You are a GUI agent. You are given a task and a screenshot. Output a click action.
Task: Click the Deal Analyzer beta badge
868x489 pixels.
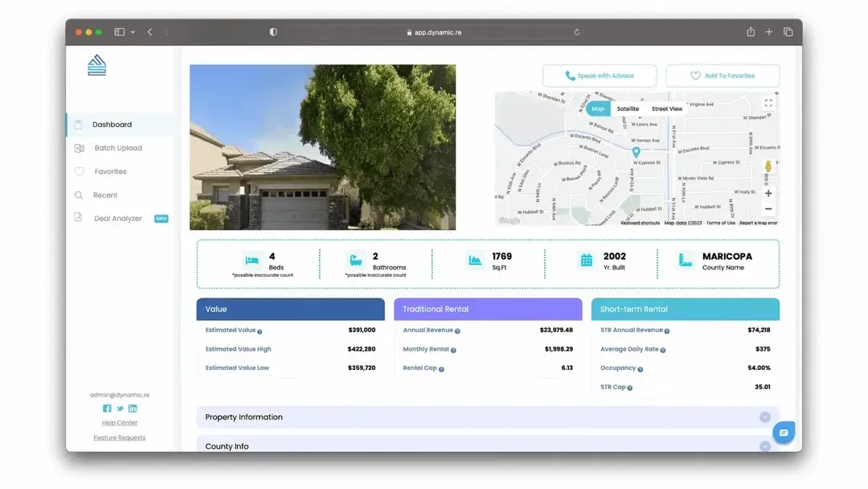tap(161, 218)
